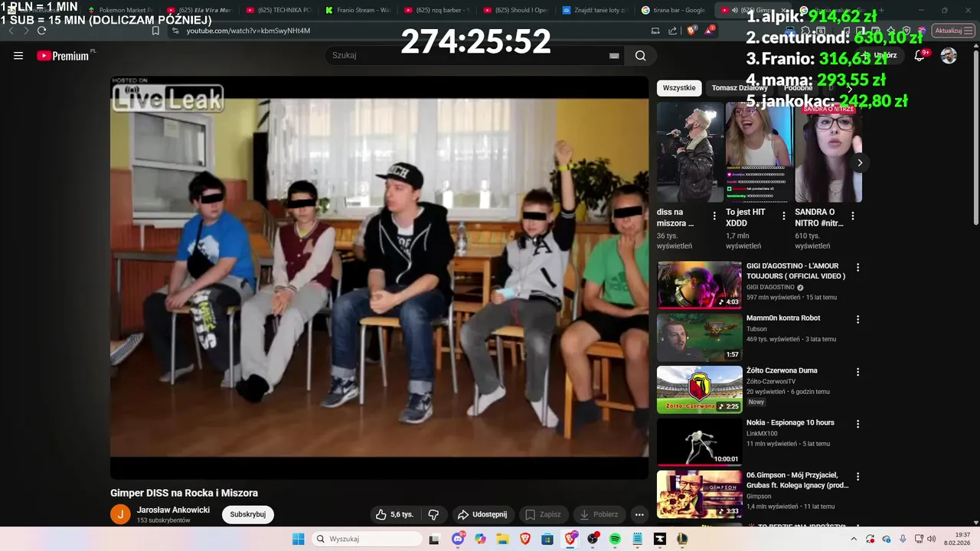Open options for diss na miszora short

pyautogui.click(x=714, y=216)
